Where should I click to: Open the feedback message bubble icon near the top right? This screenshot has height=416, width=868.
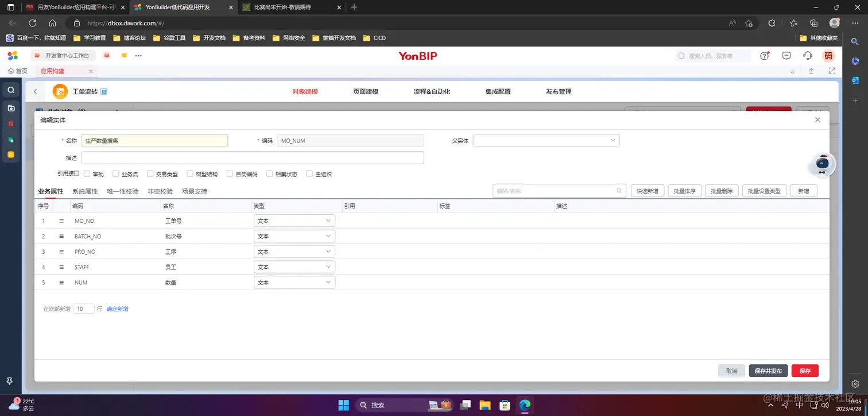pyautogui.click(x=786, y=56)
